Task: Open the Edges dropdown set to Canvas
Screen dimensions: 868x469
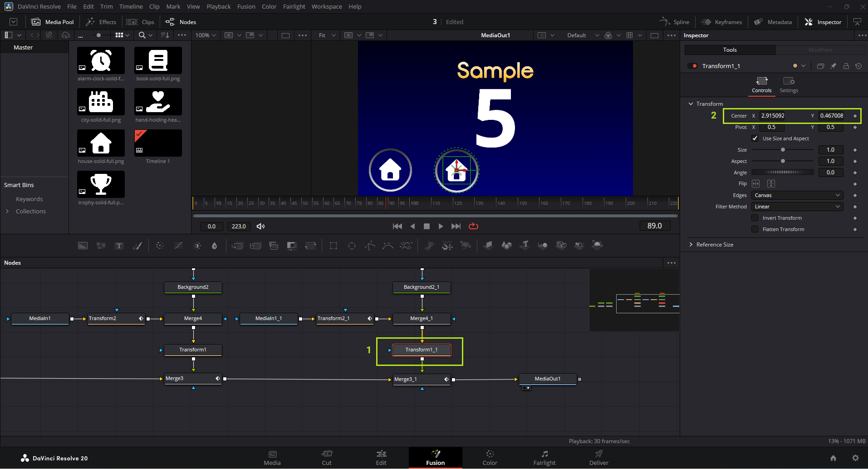Action: pos(797,195)
